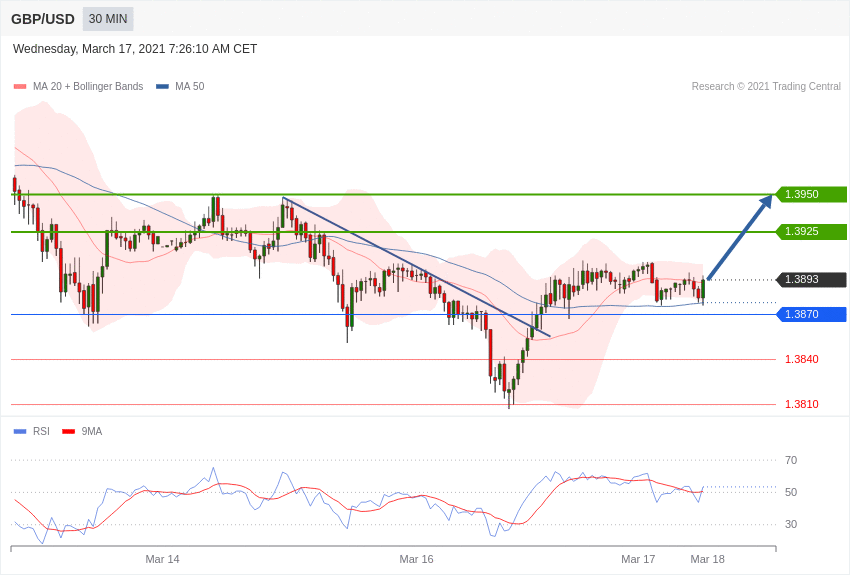This screenshot has width=850, height=576.
Task: Click the GBP/USD pair title
Action: (x=43, y=19)
